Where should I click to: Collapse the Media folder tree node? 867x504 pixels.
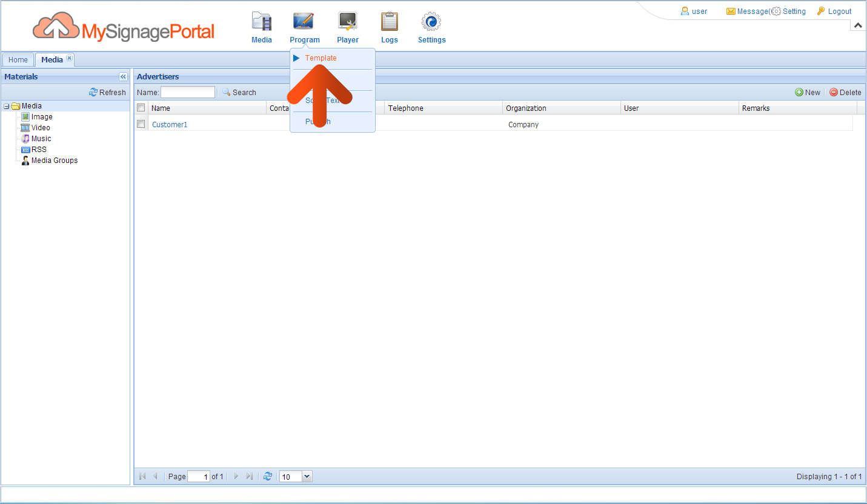coord(7,107)
